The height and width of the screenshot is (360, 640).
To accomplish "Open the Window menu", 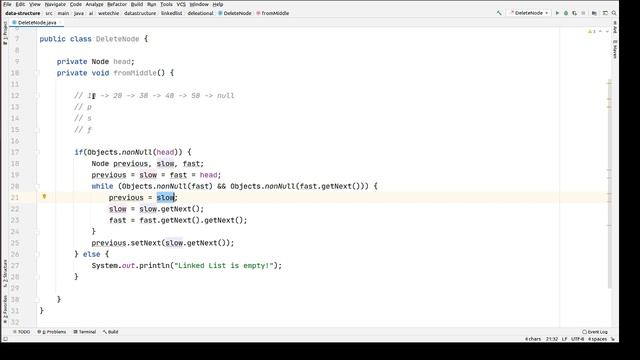I will [199, 4].
